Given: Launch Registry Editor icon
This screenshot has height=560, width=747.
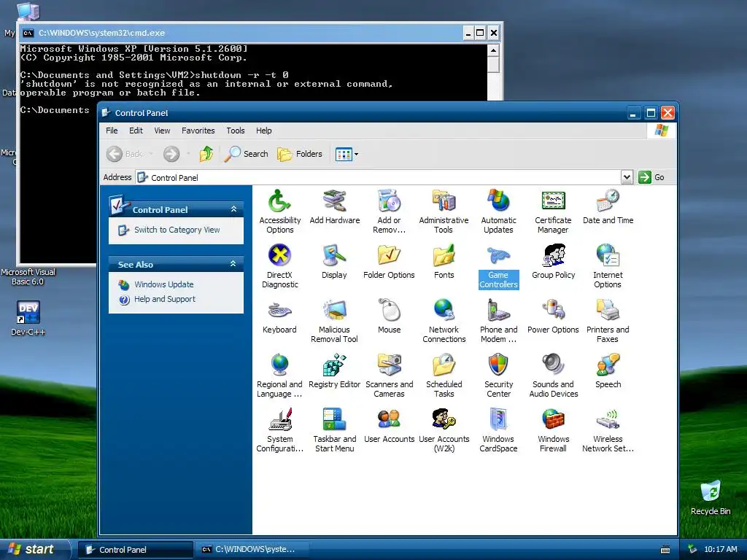Looking at the screenshot, I should [334, 371].
